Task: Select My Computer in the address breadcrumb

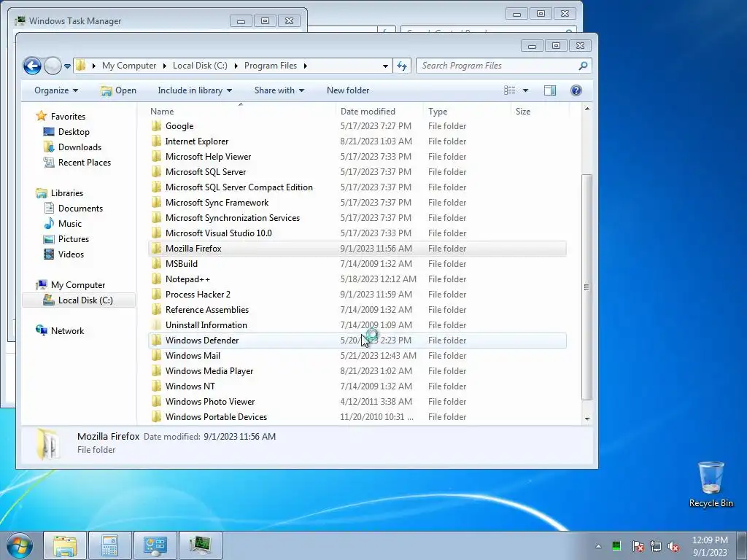Action: pyautogui.click(x=128, y=66)
